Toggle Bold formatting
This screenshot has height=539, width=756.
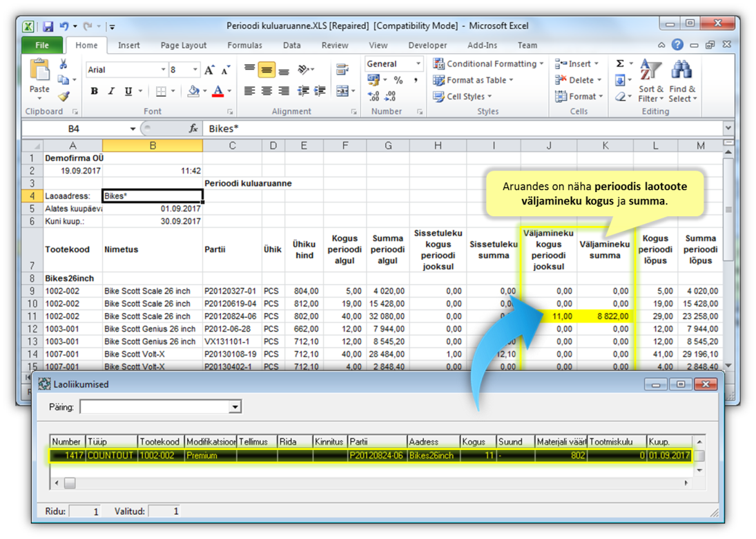click(x=95, y=91)
